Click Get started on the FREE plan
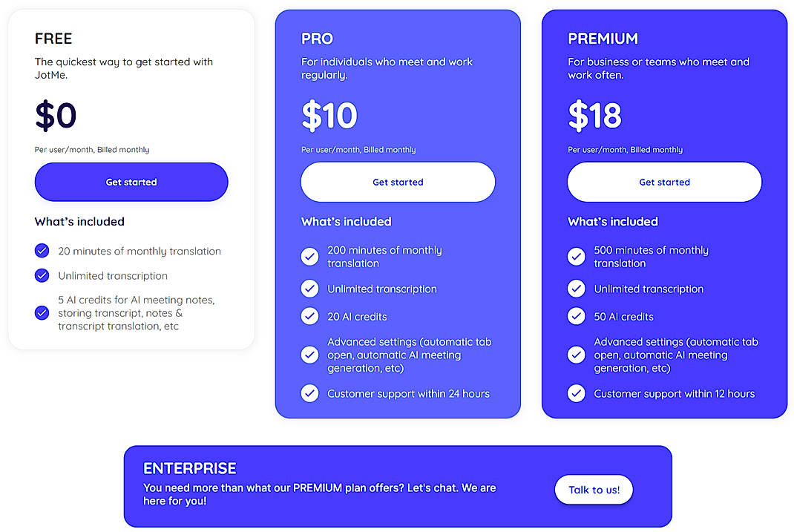 click(x=131, y=182)
